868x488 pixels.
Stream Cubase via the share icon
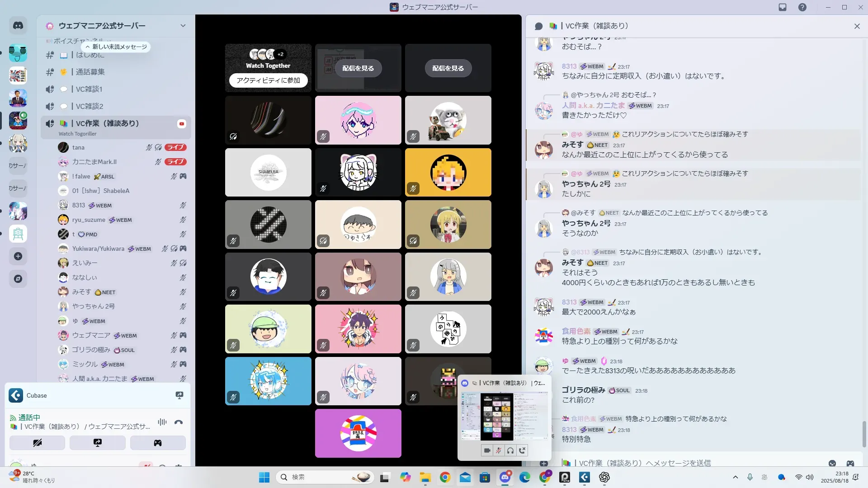pos(179,395)
